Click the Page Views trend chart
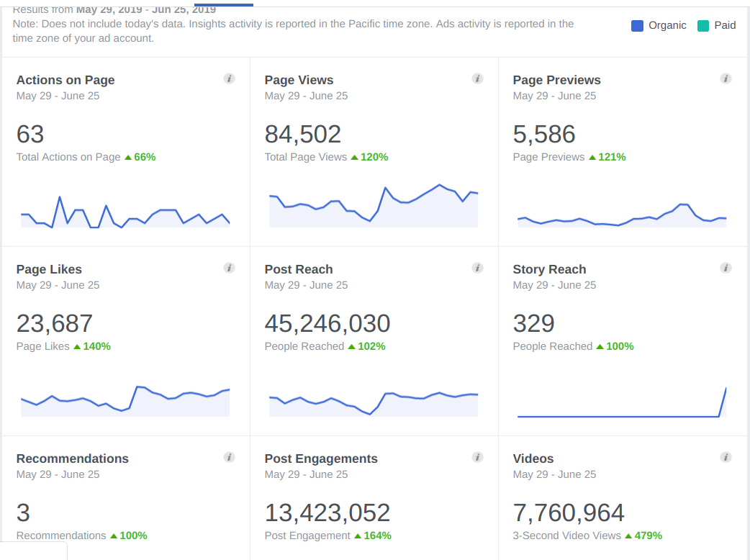This screenshot has width=750, height=560. 374,206
